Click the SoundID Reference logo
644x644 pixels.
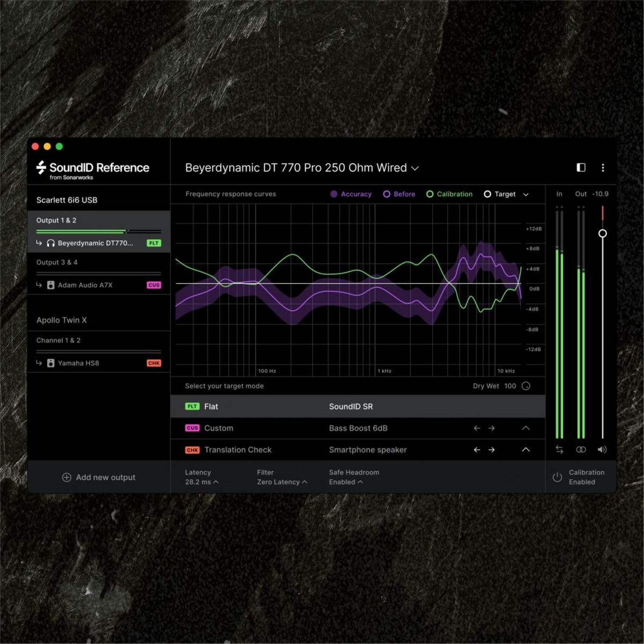(x=92, y=170)
